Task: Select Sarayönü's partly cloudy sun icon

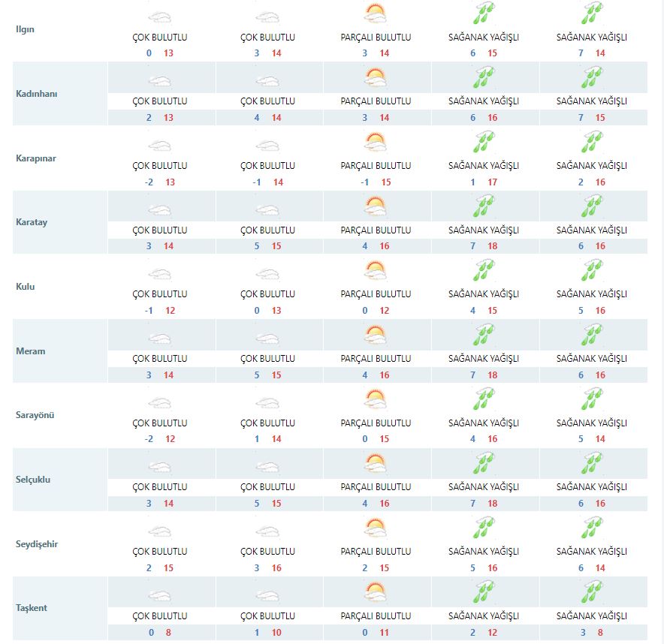Action: point(376,399)
